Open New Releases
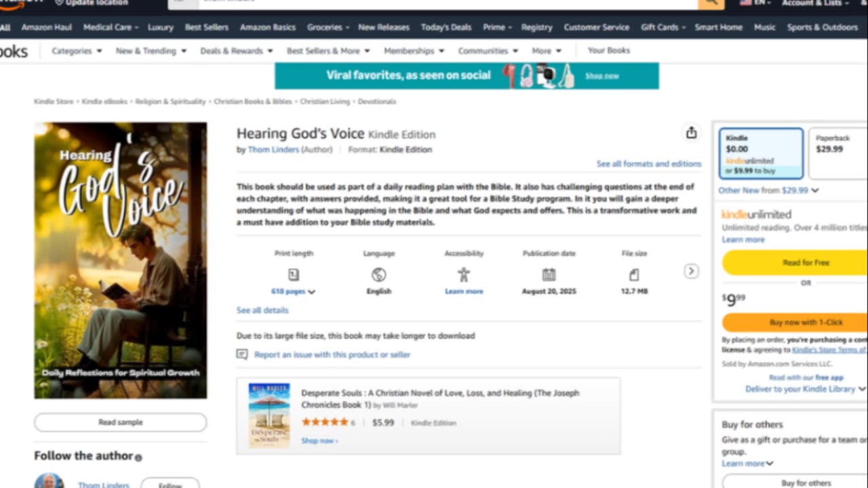868x488 pixels. 384,27
